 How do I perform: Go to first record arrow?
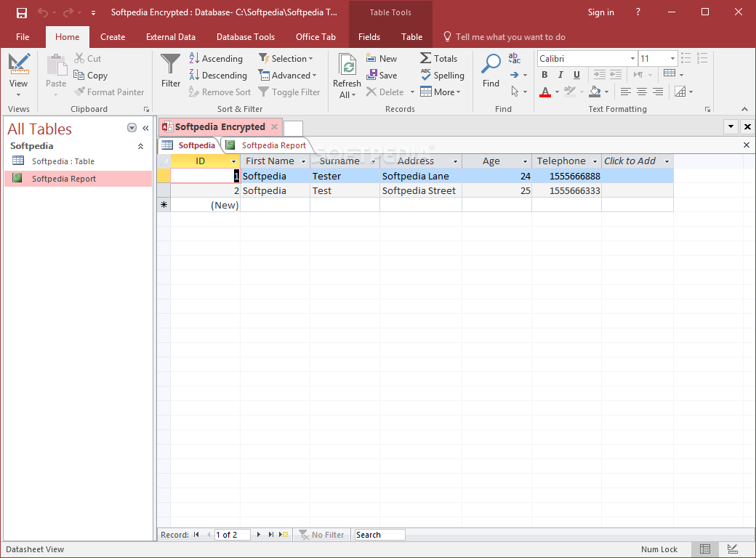tap(196, 535)
